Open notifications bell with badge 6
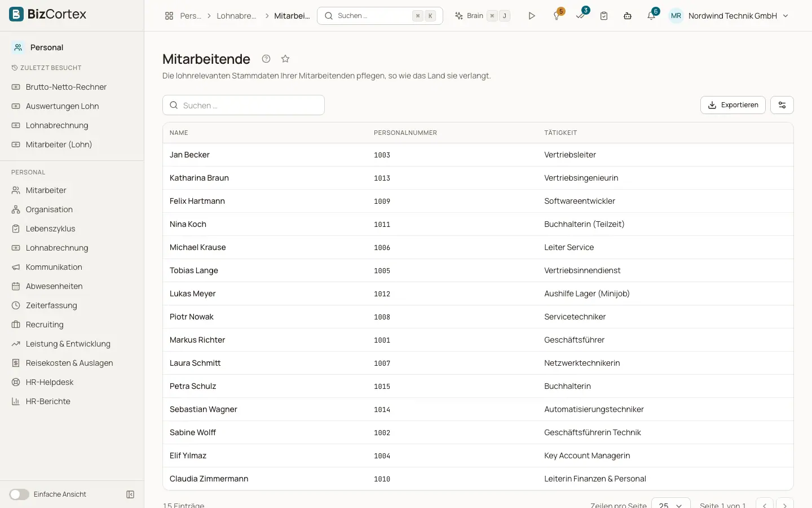 point(652,15)
